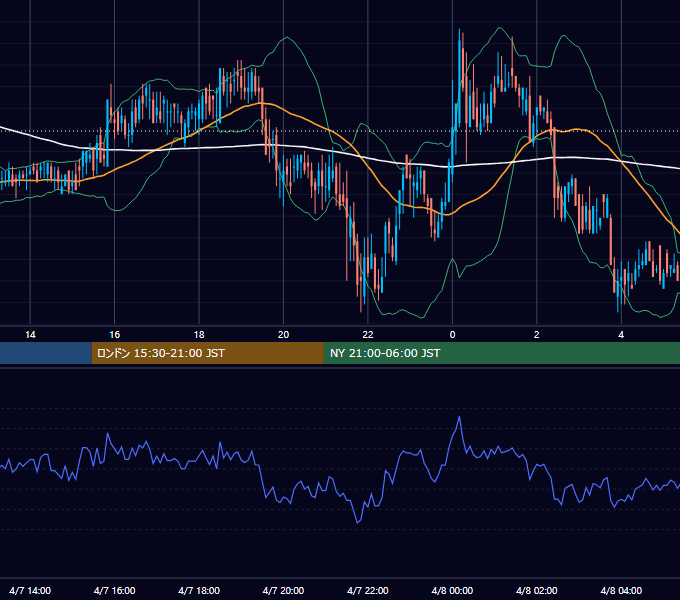Viewport: 680px width, 600px height.
Task: Click the 4/8 02:00 date label
Action: pyautogui.click(x=536, y=590)
